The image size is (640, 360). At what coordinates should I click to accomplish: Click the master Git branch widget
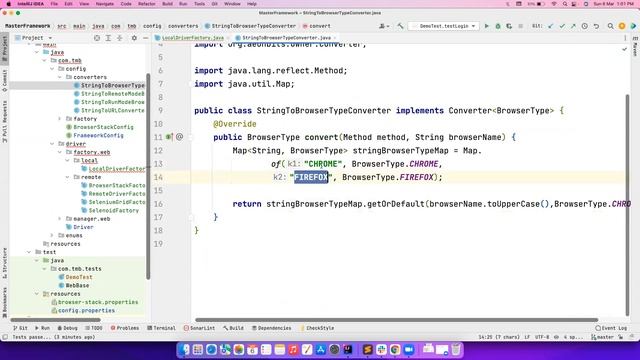[603, 337]
